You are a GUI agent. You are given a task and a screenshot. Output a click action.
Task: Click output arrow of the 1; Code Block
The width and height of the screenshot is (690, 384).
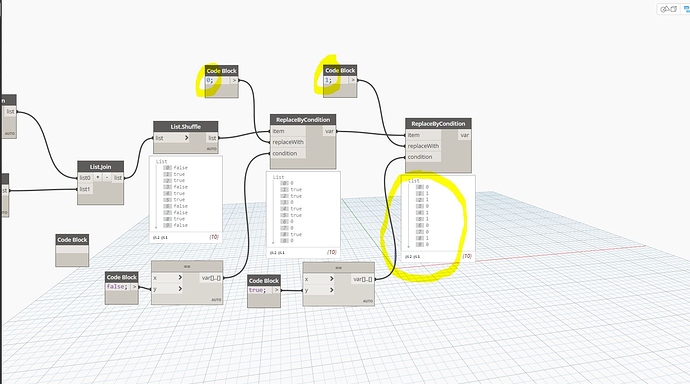[353, 80]
